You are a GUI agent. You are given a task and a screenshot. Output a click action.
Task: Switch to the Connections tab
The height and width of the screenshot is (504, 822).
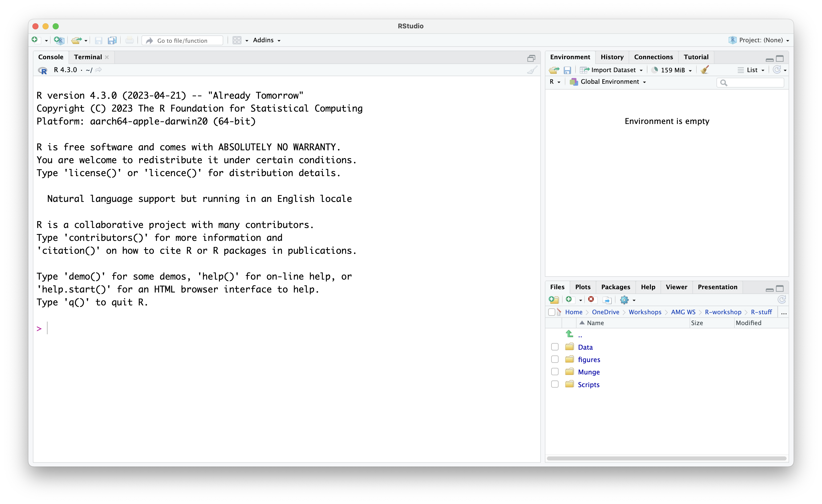pyautogui.click(x=653, y=57)
